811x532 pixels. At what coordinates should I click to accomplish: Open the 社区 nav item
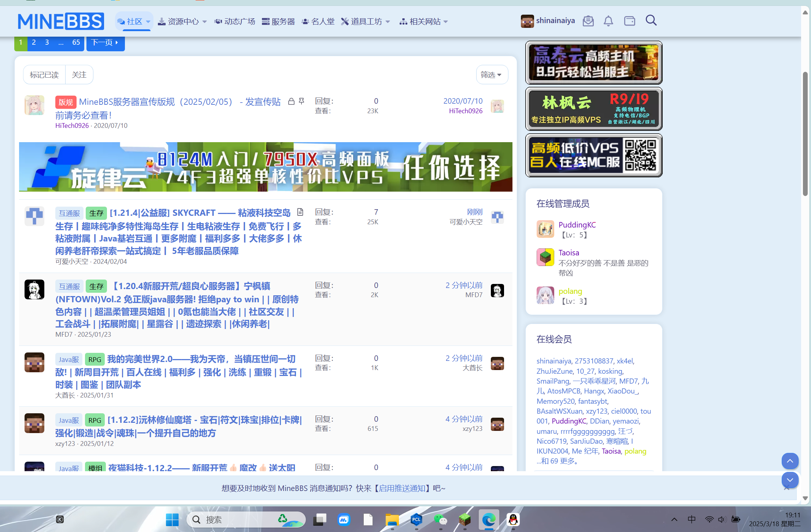tap(130, 22)
